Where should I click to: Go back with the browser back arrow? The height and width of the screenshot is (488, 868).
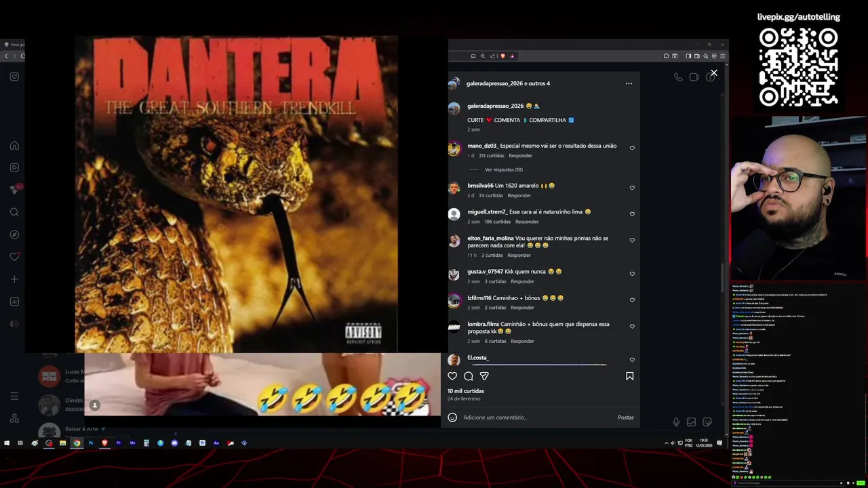pos(6,56)
